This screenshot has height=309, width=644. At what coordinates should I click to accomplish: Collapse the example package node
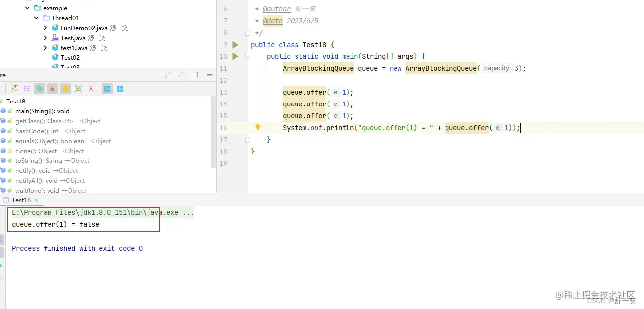[27, 8]
